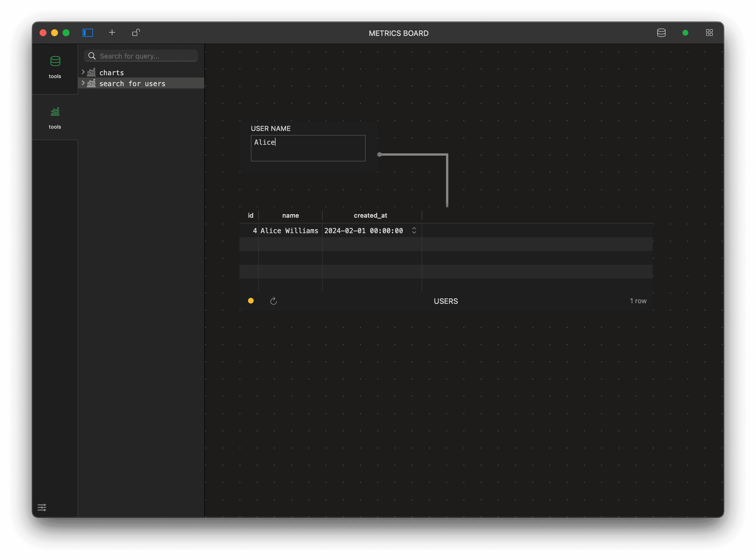756x560 pixels.
Task: Click the unlock padlock icon in toolbar
Action: tap(136, 32)
